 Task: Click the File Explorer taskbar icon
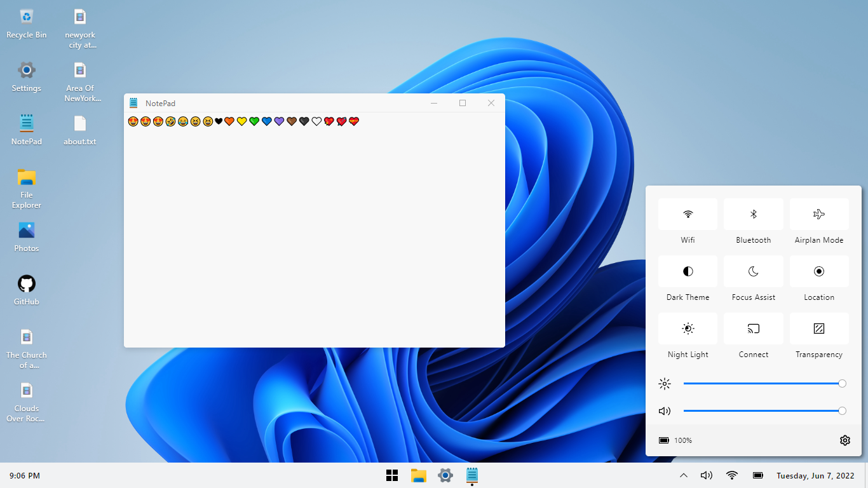pyautogui.click(x=418, y=475)
